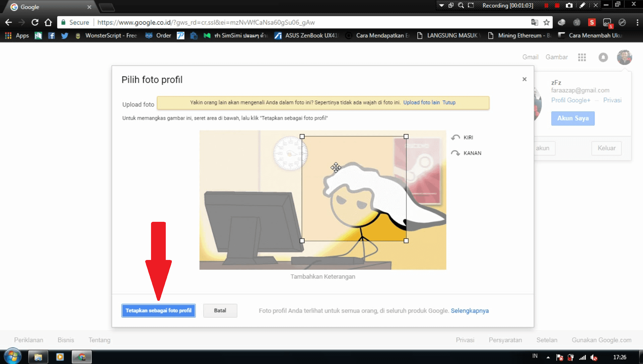Click the Akun Saya button
This screenshot has width=643, height=364.
tap(572, 118)
